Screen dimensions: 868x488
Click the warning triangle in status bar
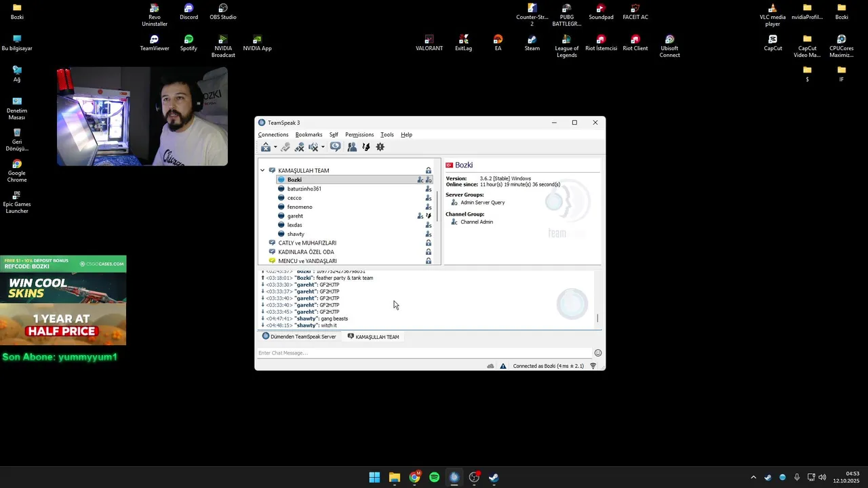point(503,366)
